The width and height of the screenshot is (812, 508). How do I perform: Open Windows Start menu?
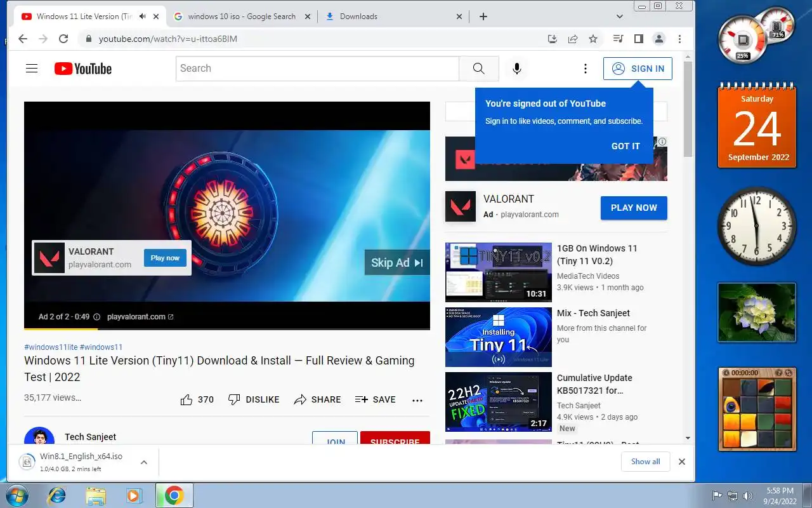16,495
